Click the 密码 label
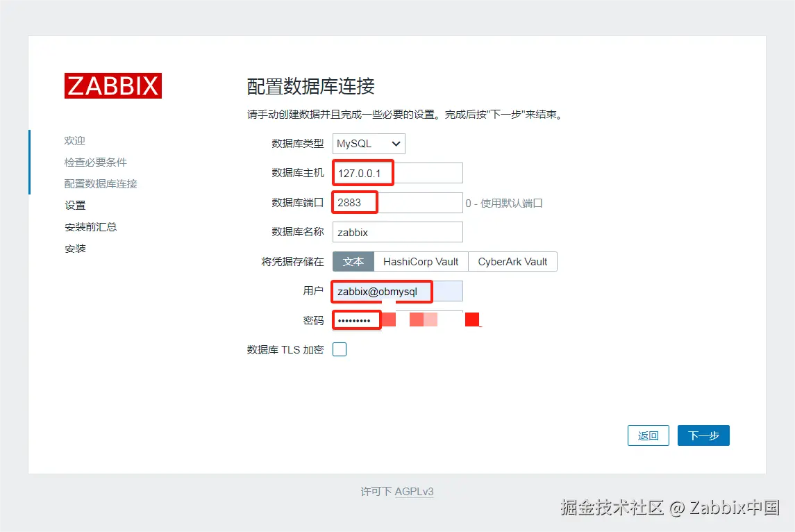Image resolution: width=795 pixels, height=532 pixels. (x=313, y=320)
